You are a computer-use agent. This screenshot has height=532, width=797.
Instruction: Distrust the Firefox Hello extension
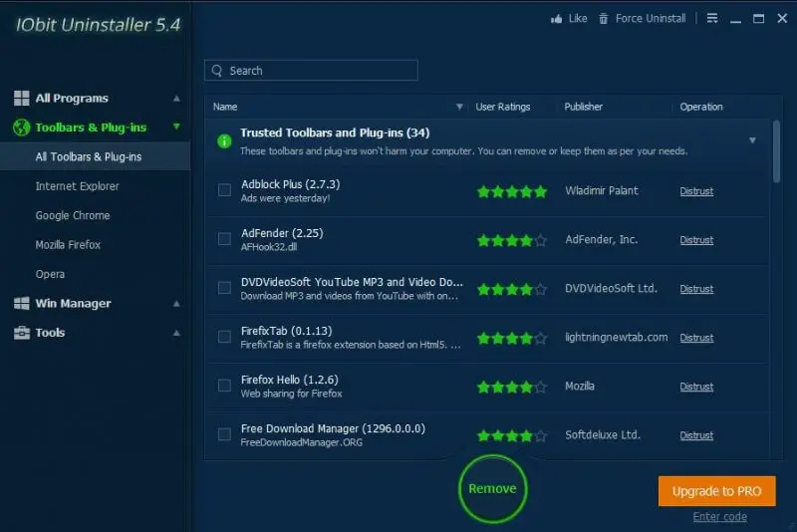point(696,387)
